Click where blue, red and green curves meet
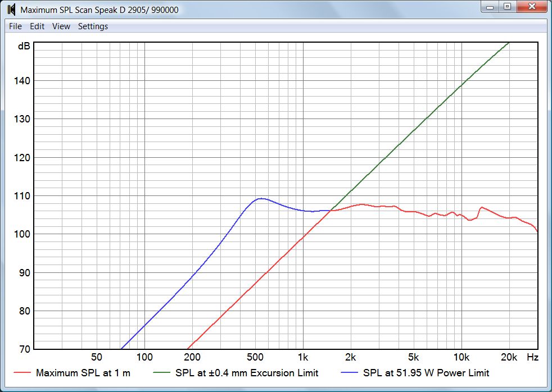Screen dimensions: 552x392 click(x=331, y=210)
